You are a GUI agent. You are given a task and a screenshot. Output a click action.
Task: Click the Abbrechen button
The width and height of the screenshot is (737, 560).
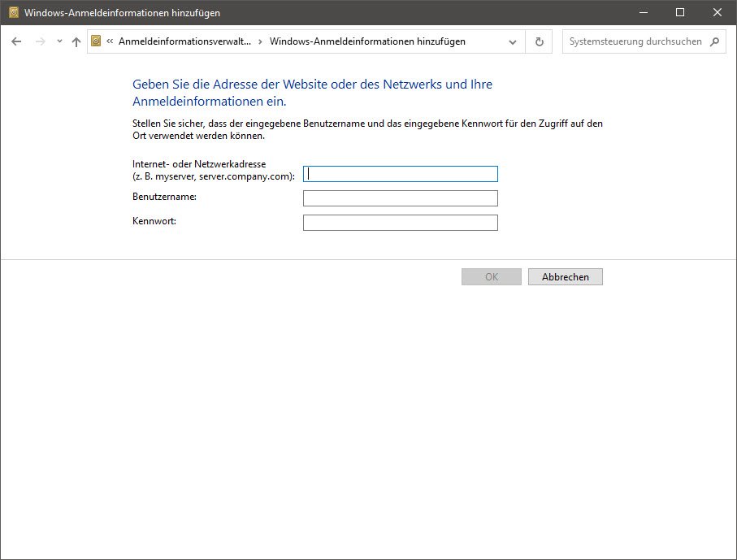(x=566, y=277)
